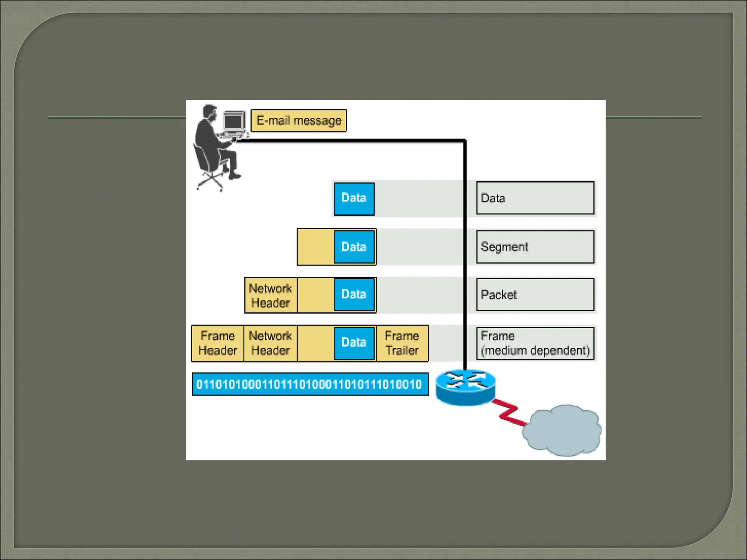This screenshot has width=747, height=560.
Task: Click the computer monitor on the desk
Action: (x=234, y=121)
